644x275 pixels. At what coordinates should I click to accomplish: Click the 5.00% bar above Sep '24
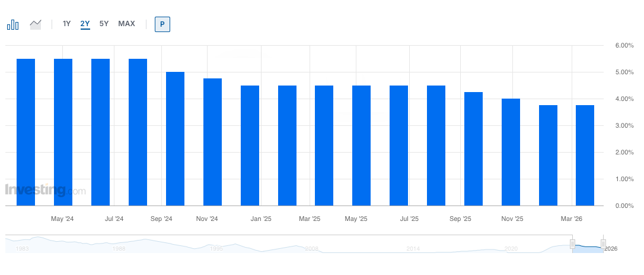pos(175,139)
